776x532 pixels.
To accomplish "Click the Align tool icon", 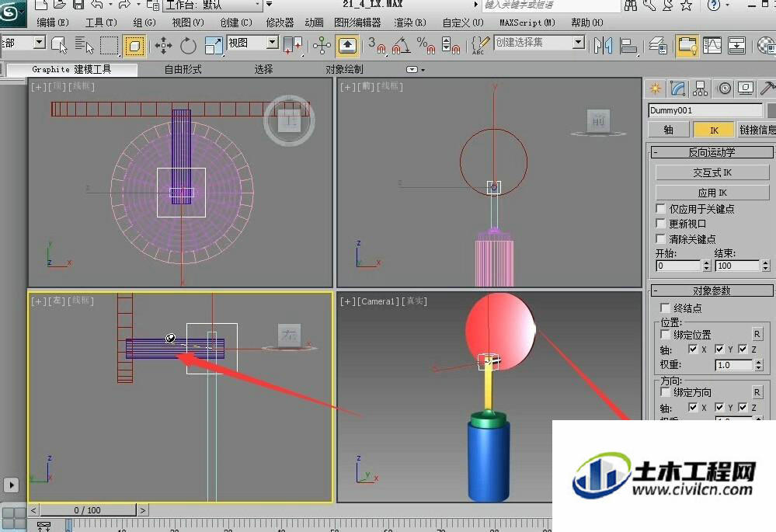I will pos(628,46).
